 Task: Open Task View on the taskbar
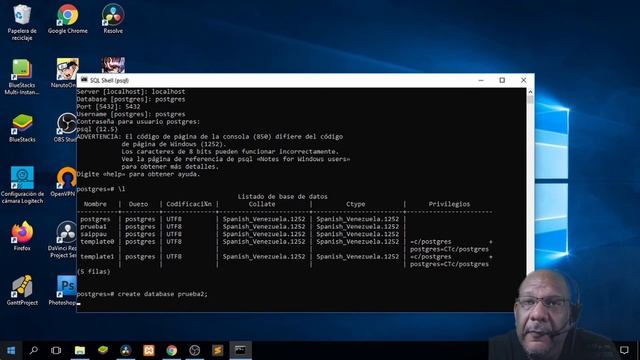56,350
